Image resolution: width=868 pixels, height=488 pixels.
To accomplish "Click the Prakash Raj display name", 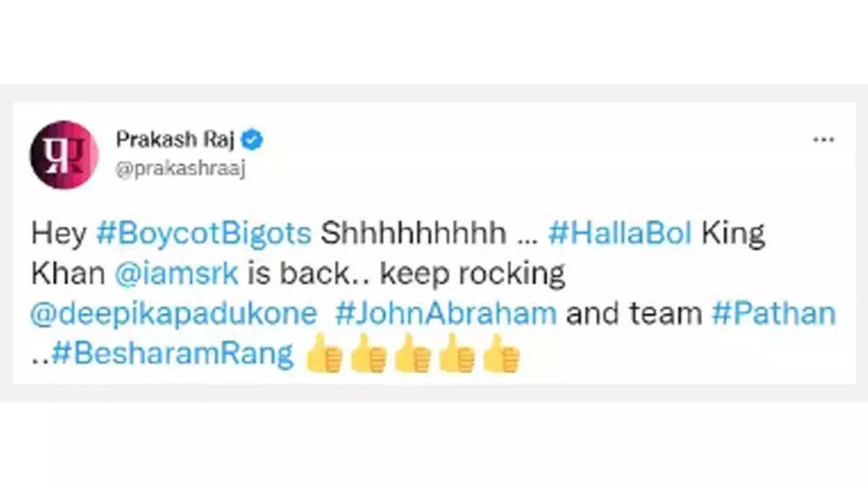I will pyautogui.click(x=176, y=140).
